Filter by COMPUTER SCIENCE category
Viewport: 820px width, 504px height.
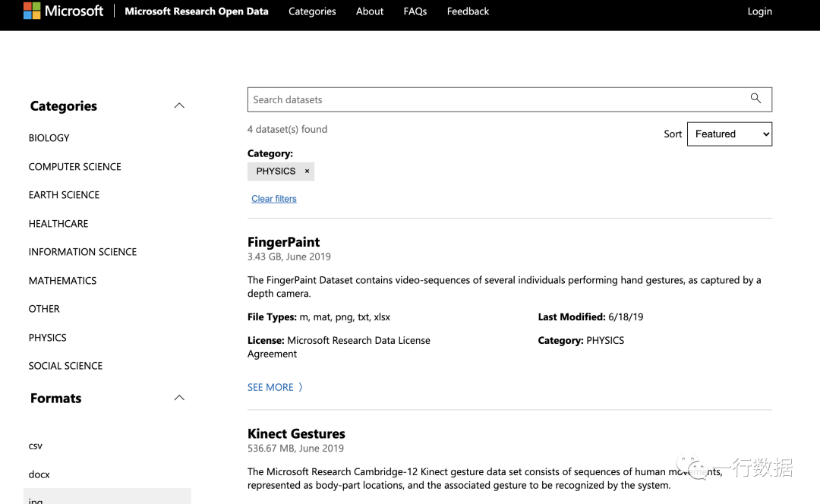[x=74, y=167]
